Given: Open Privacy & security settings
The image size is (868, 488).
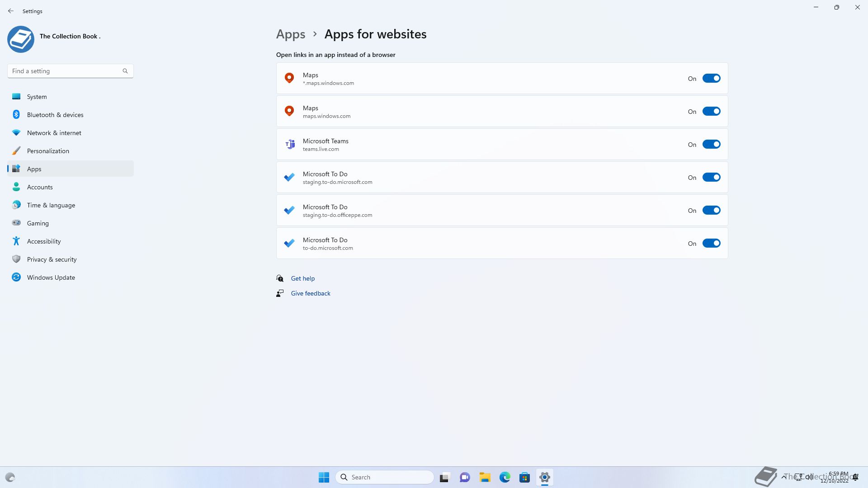Looking at the screenshot, I should [71, 259].
